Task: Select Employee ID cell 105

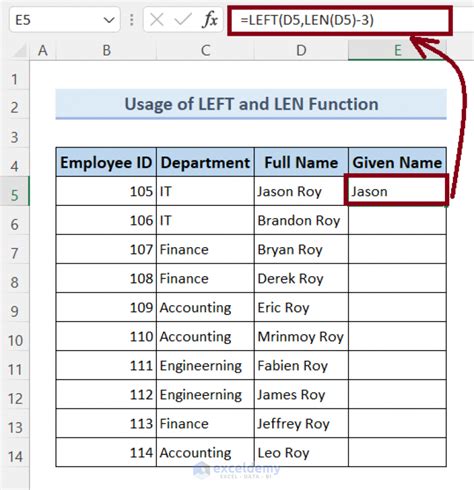Action: [106, 191]
